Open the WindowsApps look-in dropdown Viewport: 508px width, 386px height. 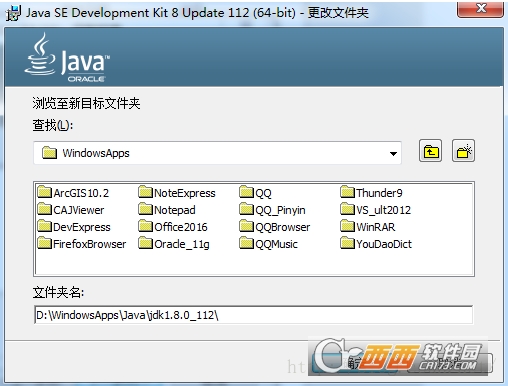pos(217,153)
